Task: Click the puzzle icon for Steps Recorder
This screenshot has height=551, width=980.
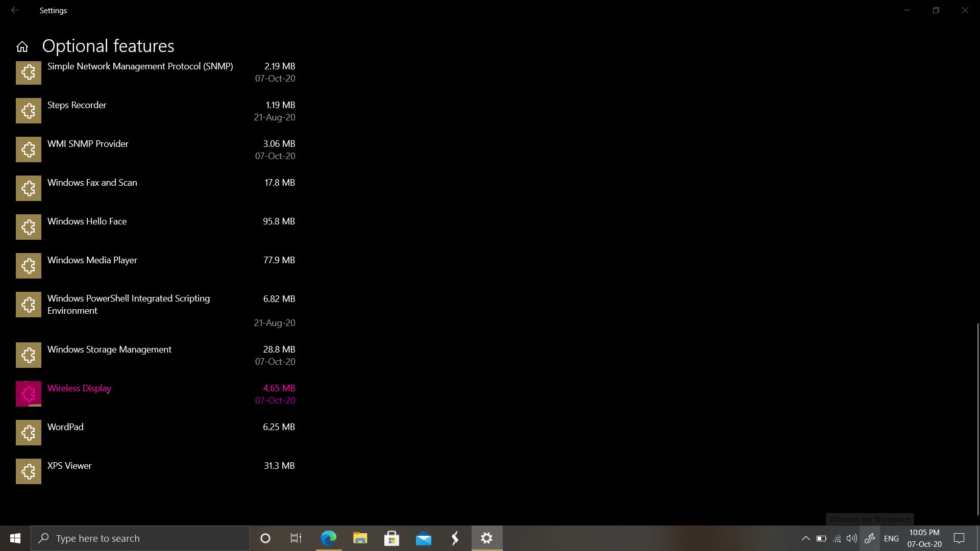Action: point(29,111)
